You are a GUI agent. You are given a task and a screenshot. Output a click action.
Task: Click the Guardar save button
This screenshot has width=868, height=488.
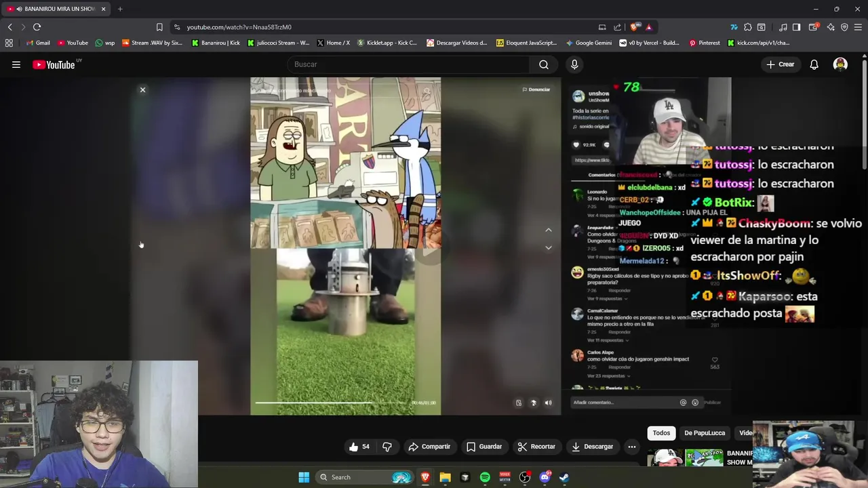[484, 447]
